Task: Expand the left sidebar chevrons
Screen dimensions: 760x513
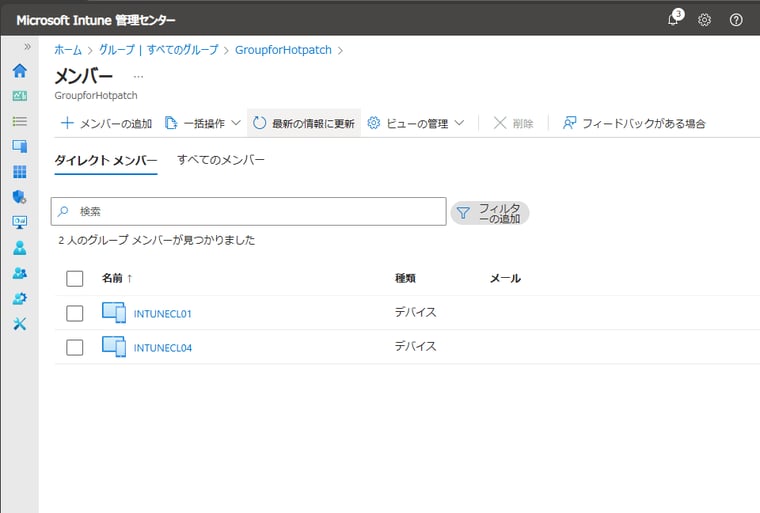Action: pyautogui.click(x=27, y=47)
